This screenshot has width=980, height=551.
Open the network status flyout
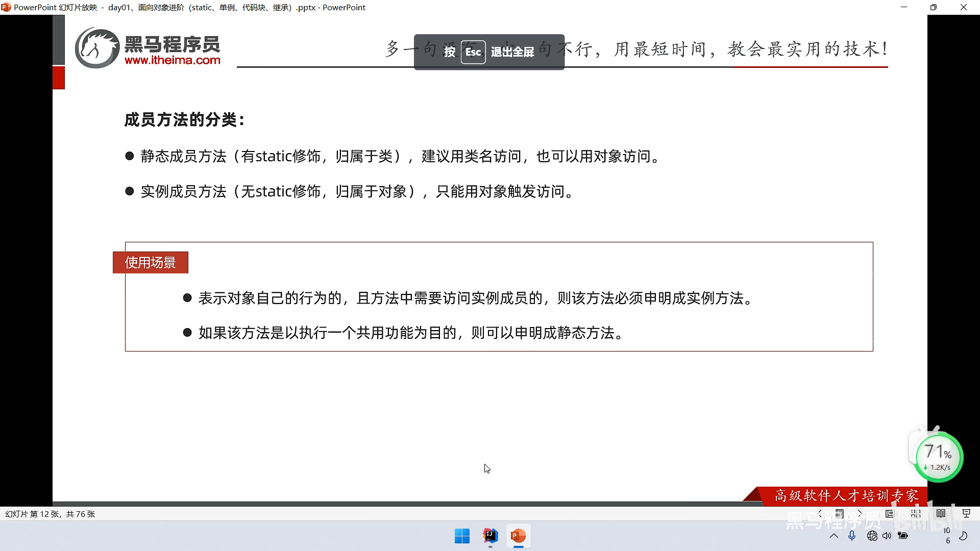click(872, 536)
